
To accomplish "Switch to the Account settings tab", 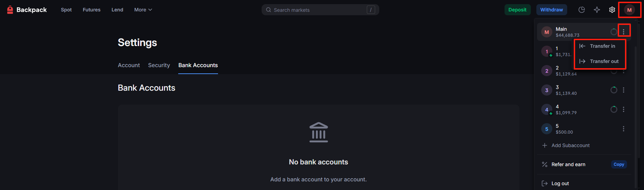I will (129, 65).
